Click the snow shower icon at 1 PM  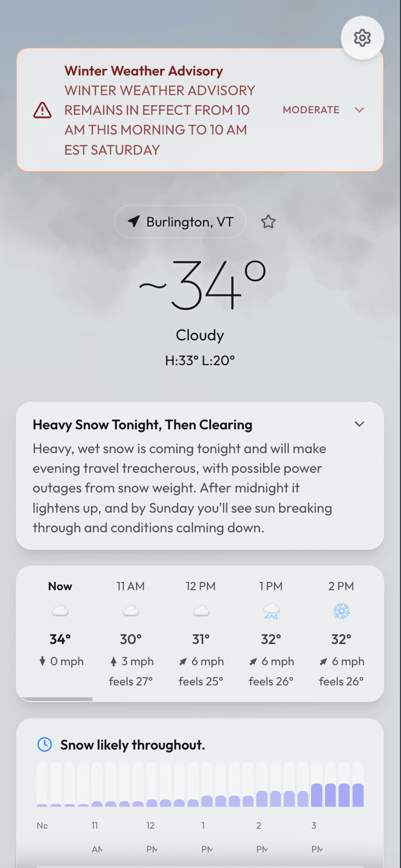(271, 610)
